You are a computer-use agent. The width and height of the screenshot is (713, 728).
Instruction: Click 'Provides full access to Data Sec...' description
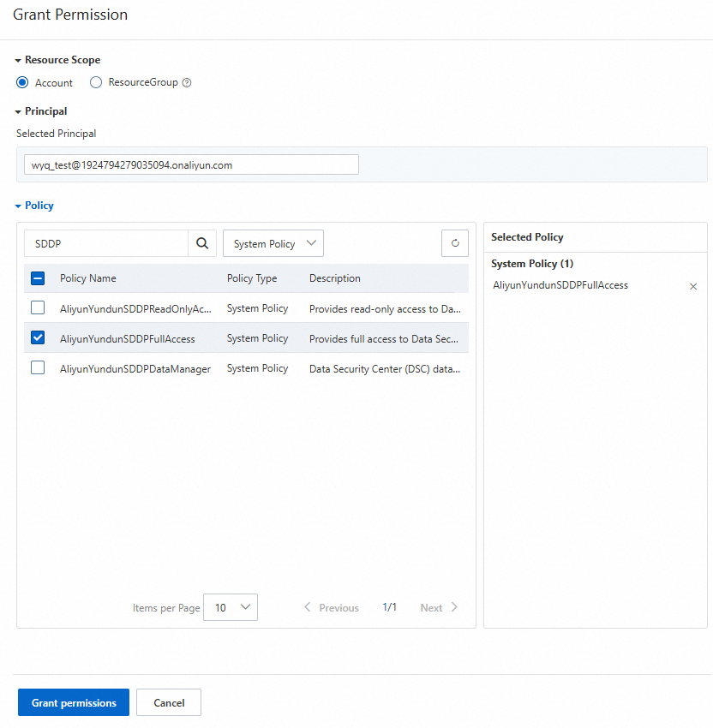[384, 339]
